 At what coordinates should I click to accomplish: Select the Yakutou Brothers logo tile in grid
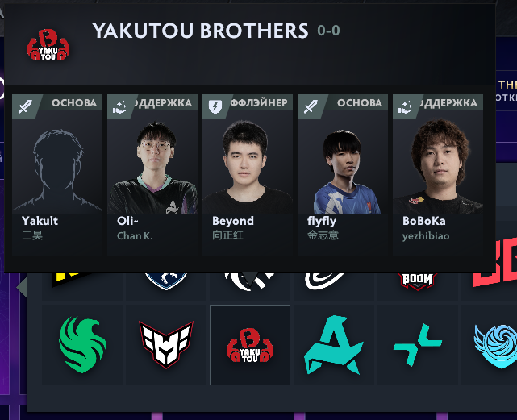[250, 345]
